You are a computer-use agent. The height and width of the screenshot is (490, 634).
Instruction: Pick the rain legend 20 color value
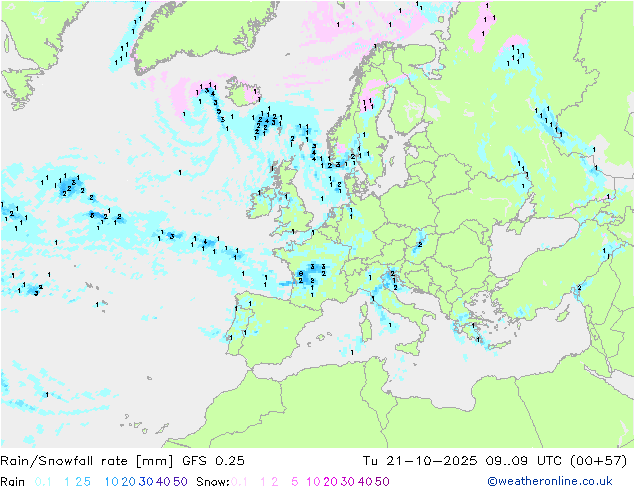click(x=129, y=482)
